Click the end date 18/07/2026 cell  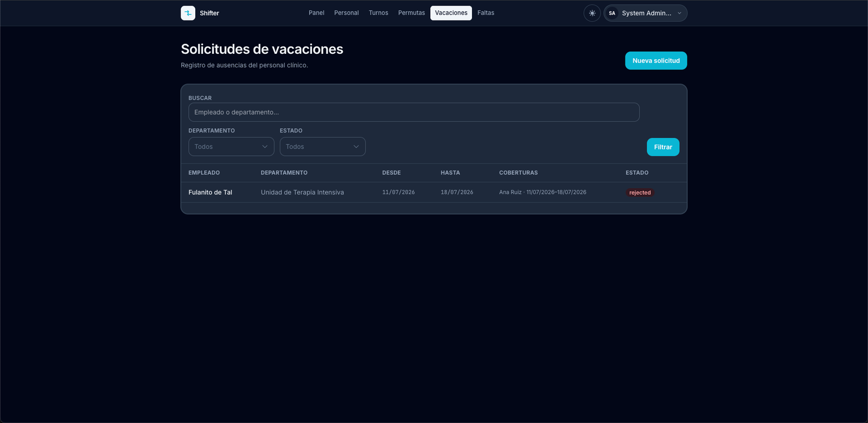coord(457,192)
